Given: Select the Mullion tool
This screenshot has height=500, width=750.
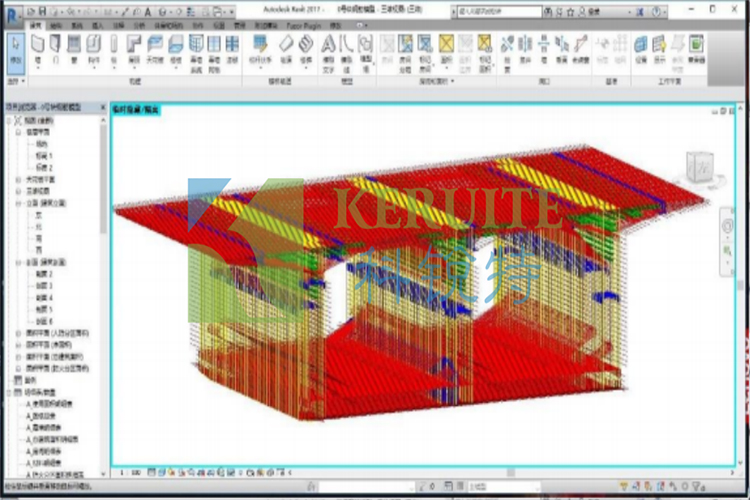Looking at the screenshot, I should click(x=232, y=50).
